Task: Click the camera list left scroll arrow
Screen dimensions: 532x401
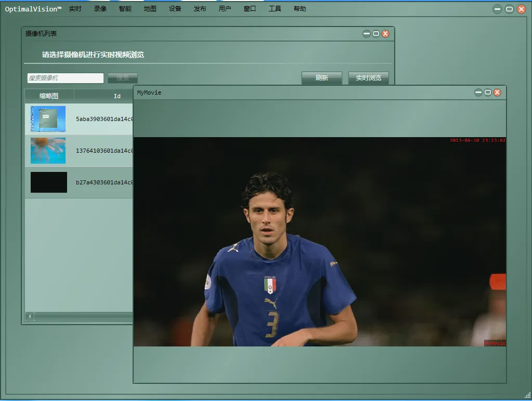Action: 30,316
